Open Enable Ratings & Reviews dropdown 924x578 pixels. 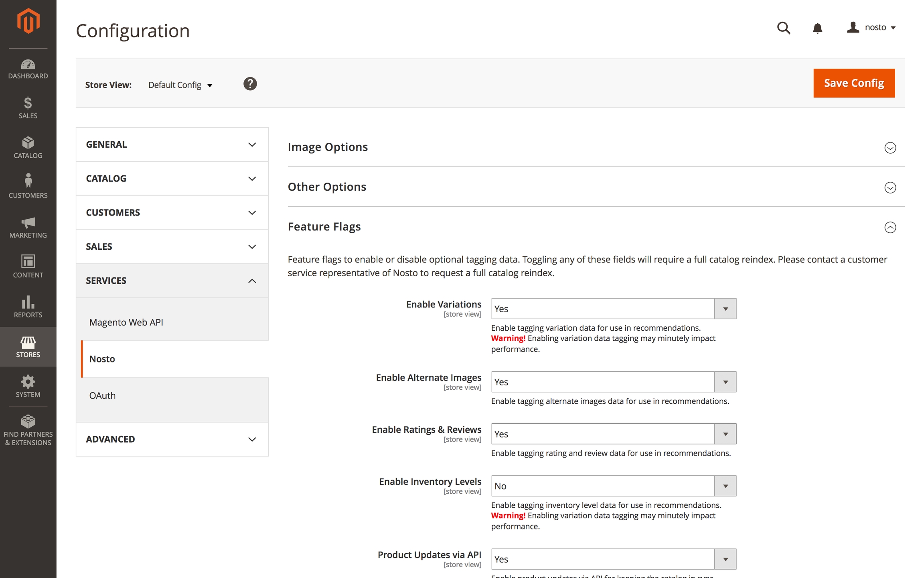tap(614, 434)
